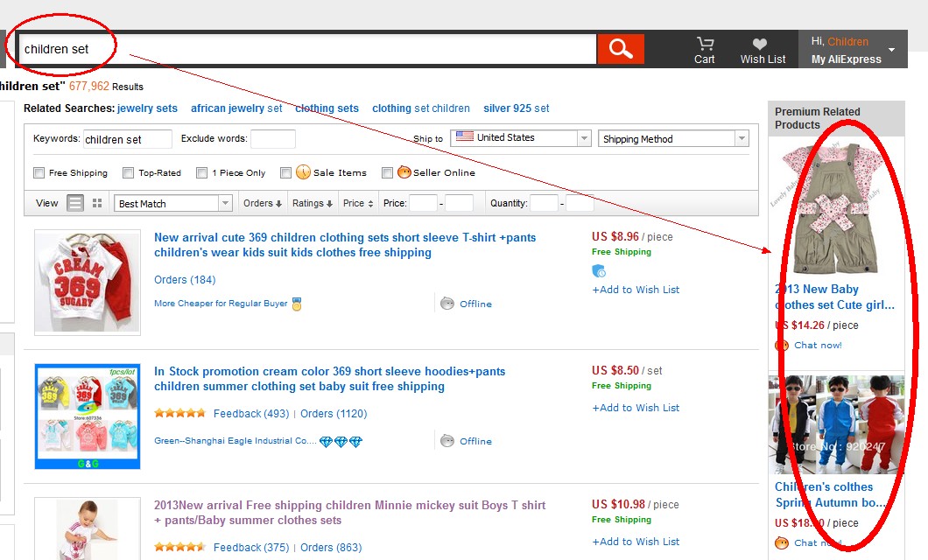Viewport: 928px width, 560px height.
Task: Click the minimum Quantity field
Action: (x=544, y=203)
